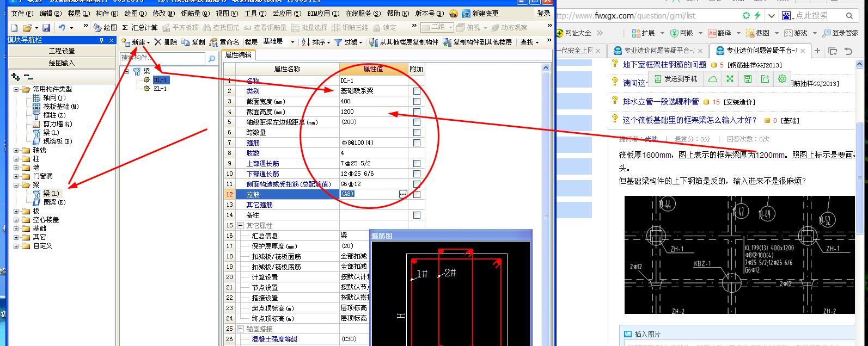Open 绘图 drawing mode from the toolbar

pos(105,27)
